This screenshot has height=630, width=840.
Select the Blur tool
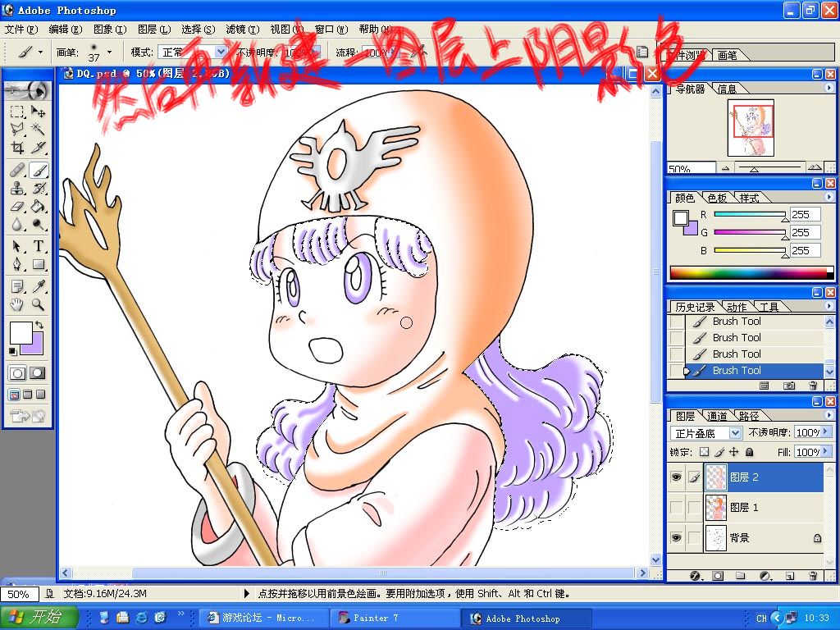[17, 224]
